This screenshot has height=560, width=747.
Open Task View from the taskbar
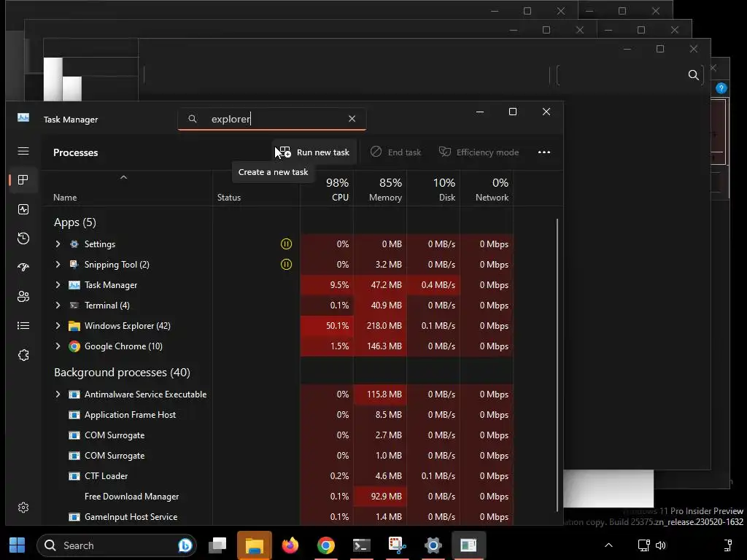tap(218, 545)
